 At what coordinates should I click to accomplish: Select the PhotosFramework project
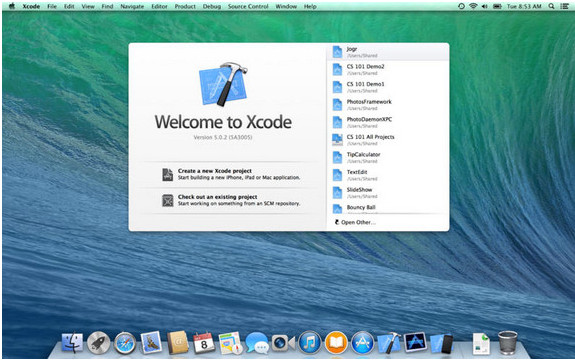coord(388,105)
